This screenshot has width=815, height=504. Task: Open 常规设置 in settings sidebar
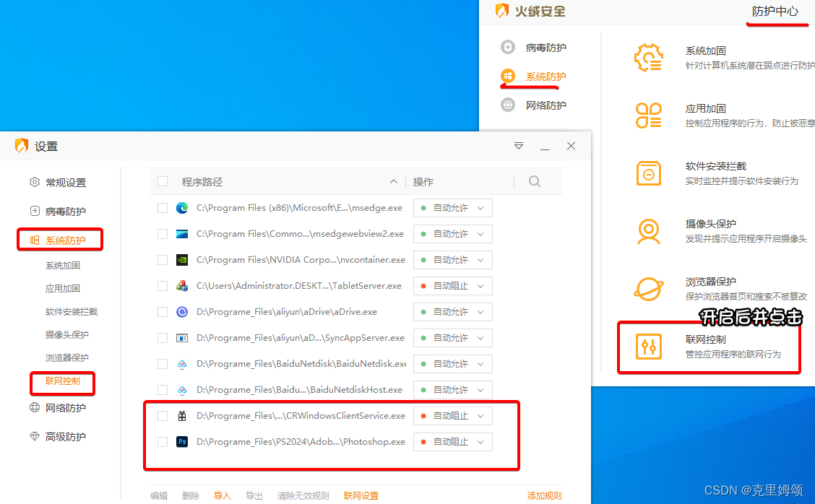pos(66,183)
